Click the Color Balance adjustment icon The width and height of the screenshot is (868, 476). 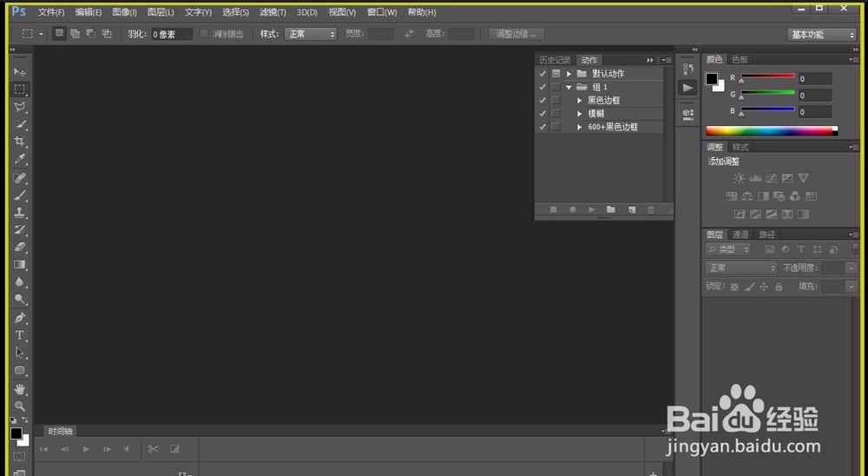(x=747, y=196)
